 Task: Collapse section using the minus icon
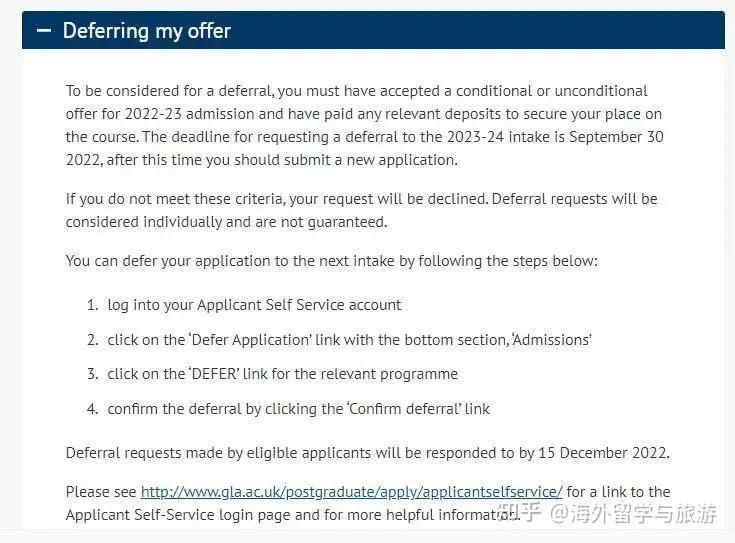pos(44,31)
